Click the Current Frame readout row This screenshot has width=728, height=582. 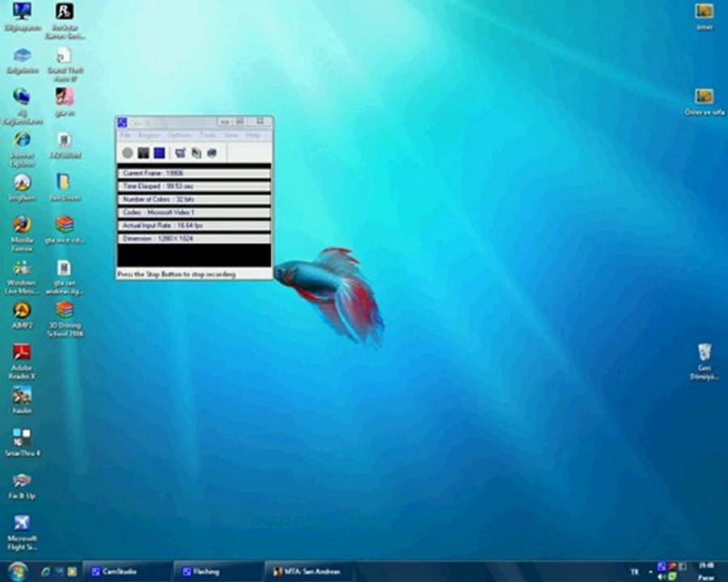[194, 173]
